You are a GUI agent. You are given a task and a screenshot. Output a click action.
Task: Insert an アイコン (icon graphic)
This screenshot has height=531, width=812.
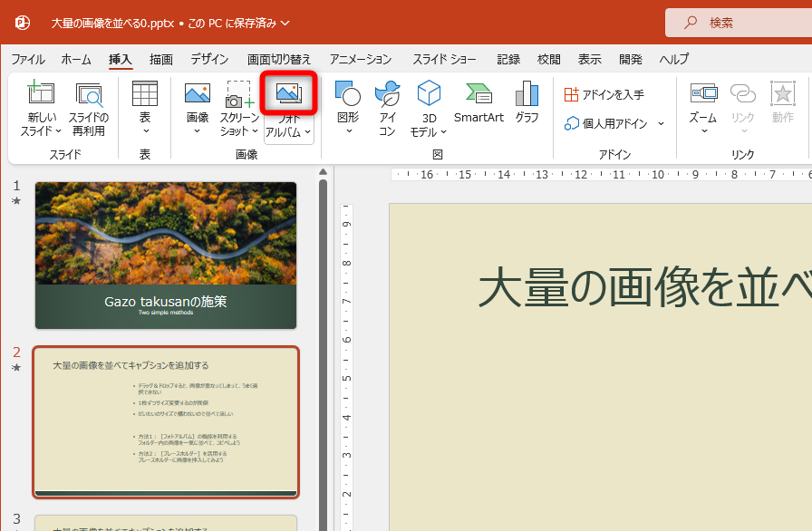pos(386,104)
